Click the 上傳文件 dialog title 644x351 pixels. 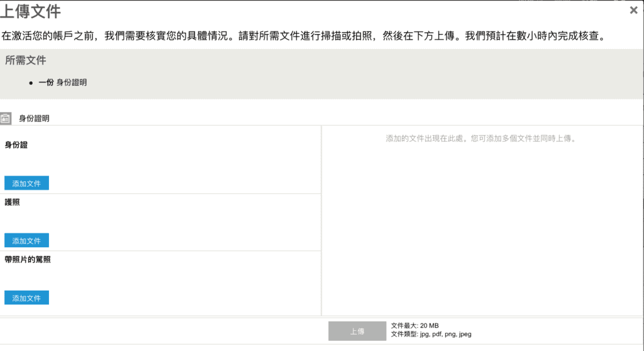pyautogui.click(x=30, y=11)
